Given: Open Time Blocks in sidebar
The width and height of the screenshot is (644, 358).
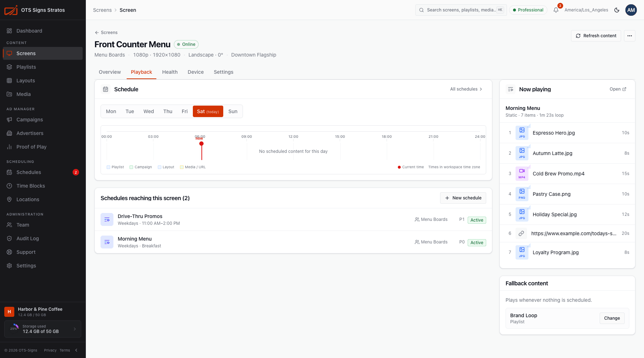Looking at the screenshot, I should click(43, 186).
